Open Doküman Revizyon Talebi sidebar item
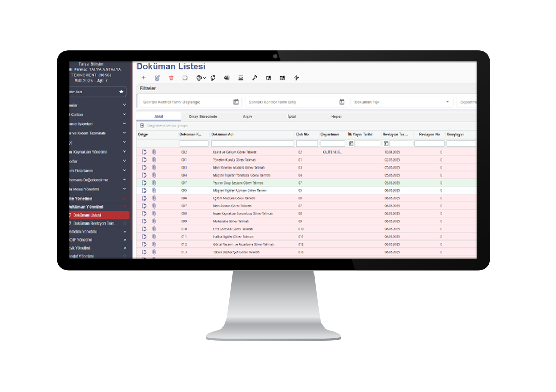This screenshot has height=392, width=556. click(x=95, y=223)
